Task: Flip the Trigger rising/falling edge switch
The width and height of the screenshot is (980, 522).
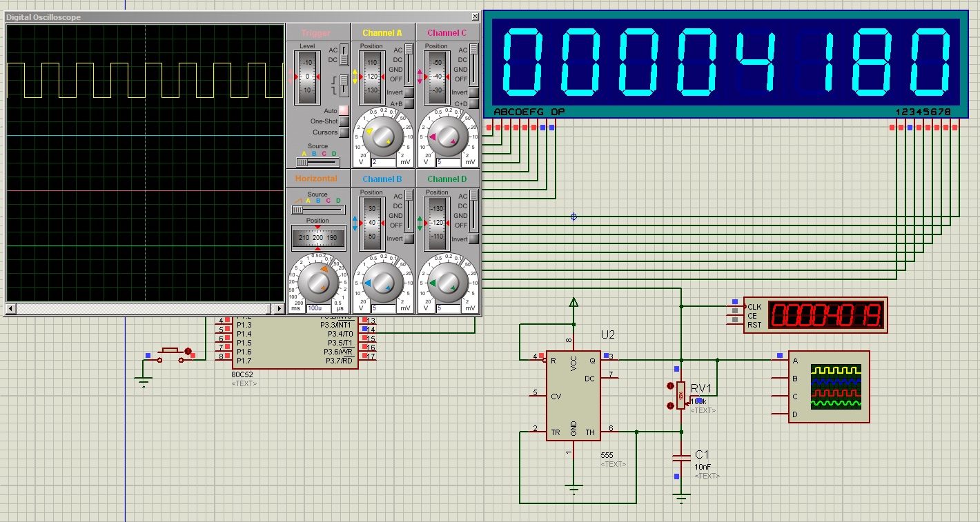Action: [344, 86]
